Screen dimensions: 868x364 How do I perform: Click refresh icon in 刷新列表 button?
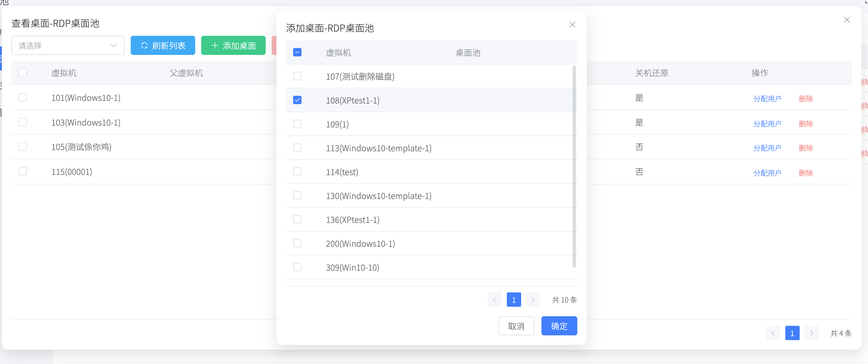[x=144, y=45]
